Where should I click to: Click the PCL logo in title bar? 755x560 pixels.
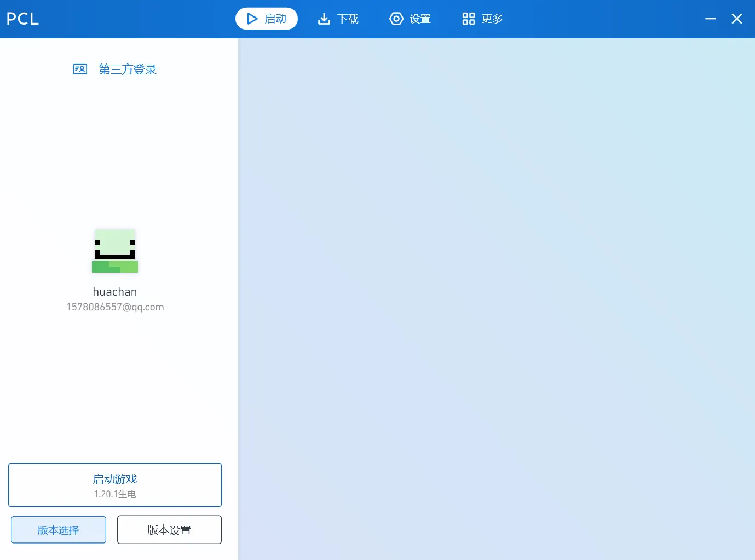pyautogui.click(x=22, y=19)
